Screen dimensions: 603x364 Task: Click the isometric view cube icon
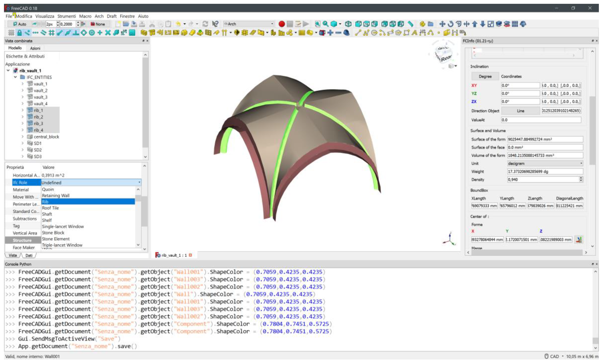pyautogui.click(x=348, y=24)
